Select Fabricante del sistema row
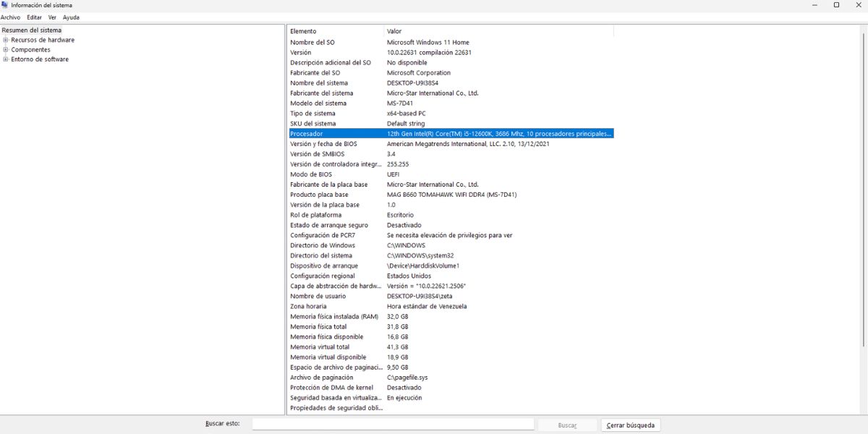 (x=451, y=93)
